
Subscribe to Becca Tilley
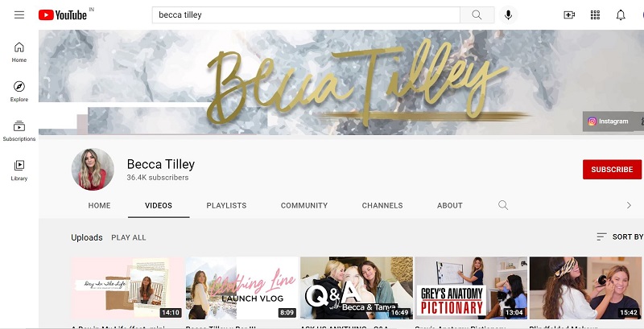click(612, 170)
